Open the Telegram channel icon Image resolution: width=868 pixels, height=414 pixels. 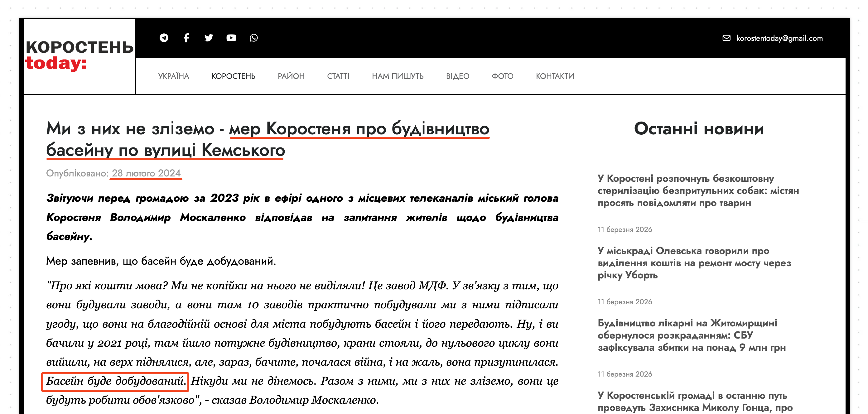click(164, 38)
